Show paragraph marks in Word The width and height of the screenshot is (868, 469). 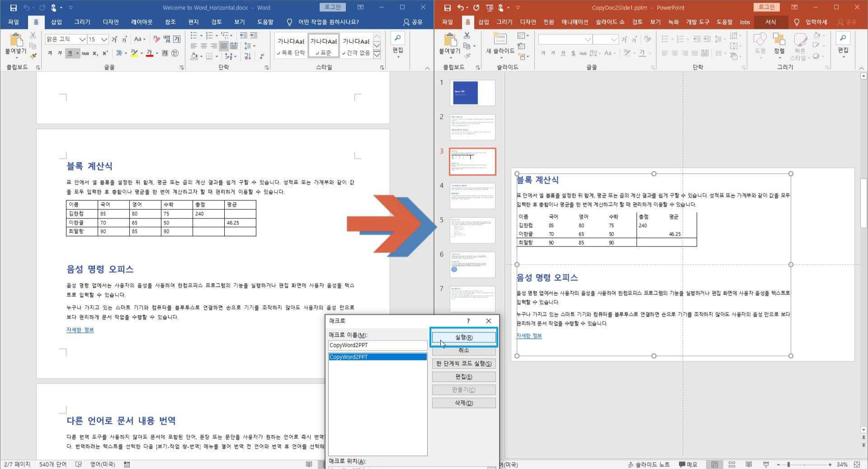coord(262,56)
